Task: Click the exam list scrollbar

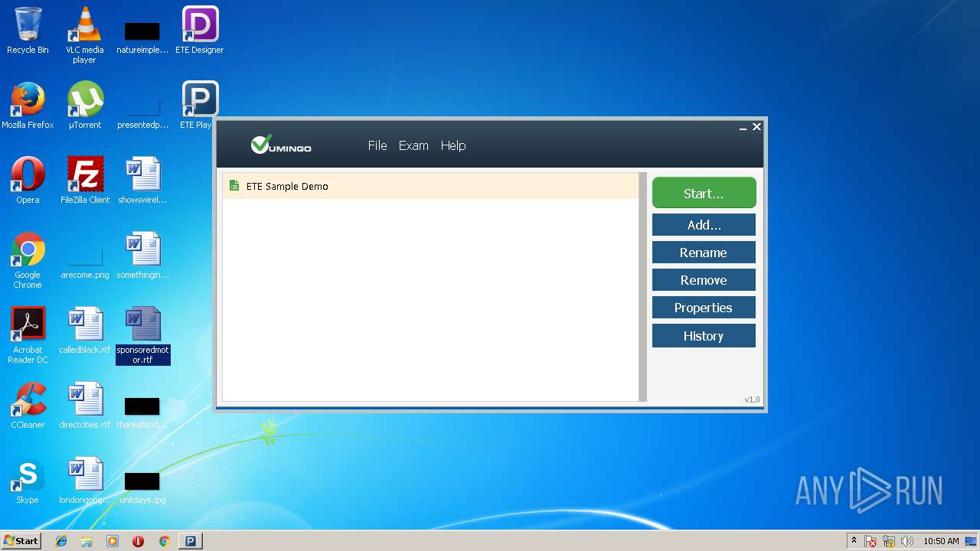Action: pyautogui.click(x=642, y=287)
